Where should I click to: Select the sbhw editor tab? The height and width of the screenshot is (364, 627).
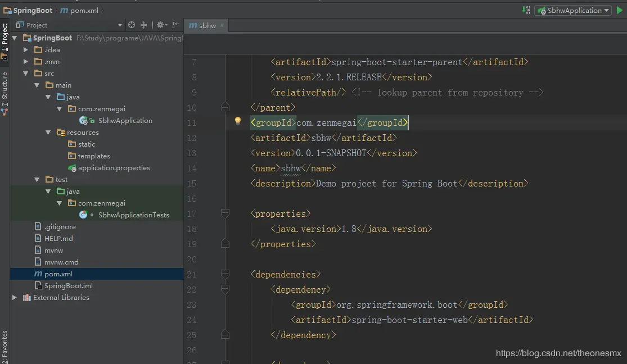pyautogui.click(x=206, y=25)
